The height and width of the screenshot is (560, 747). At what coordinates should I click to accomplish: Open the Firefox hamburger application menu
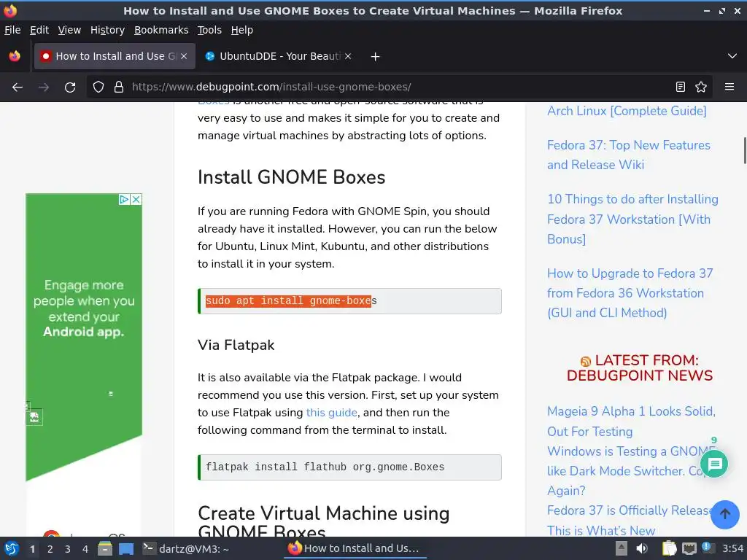point(729,87)
